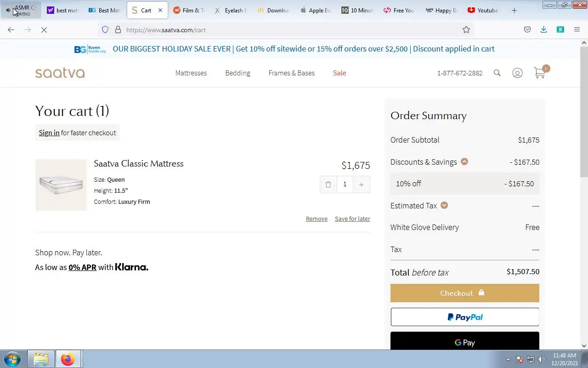Image resolution: width=588 pixels, height=368 pixels.
Task: Show hidden tray icons arrow
Action: click(508, 359)
